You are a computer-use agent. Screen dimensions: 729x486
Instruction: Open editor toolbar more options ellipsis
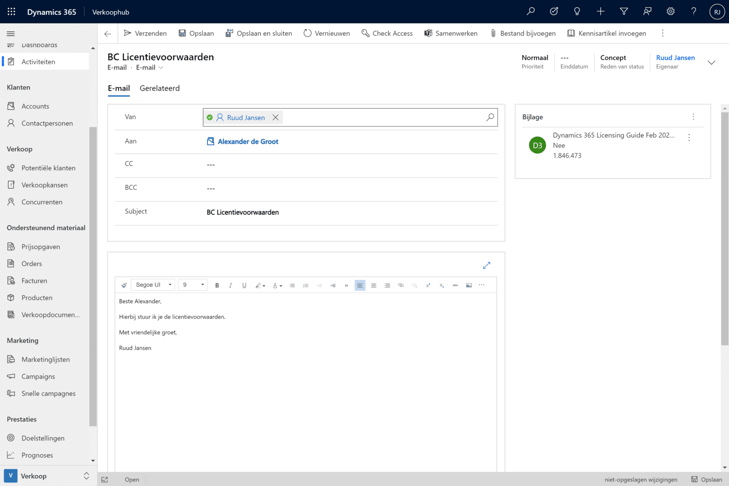(x=482, y=285)
